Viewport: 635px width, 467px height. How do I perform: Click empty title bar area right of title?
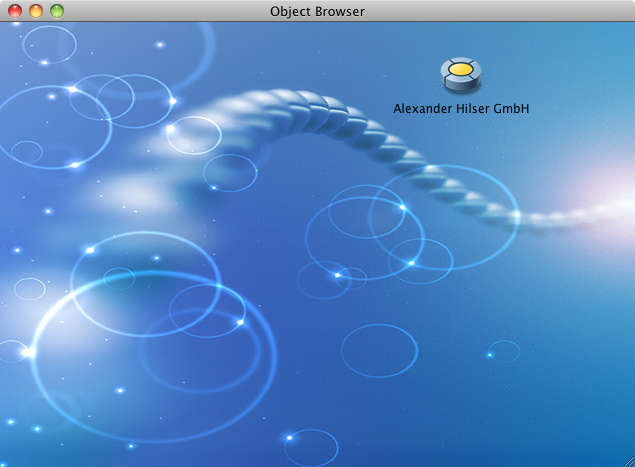coord(500,11)
